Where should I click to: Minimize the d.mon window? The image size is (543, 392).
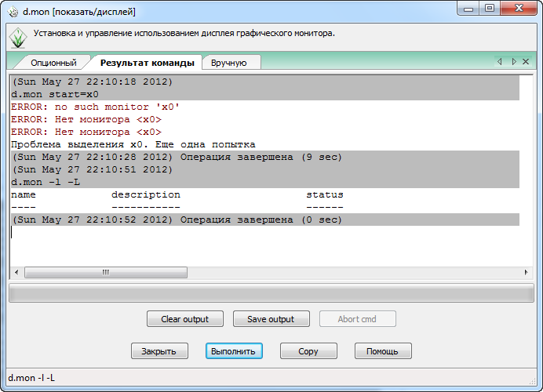468,9
